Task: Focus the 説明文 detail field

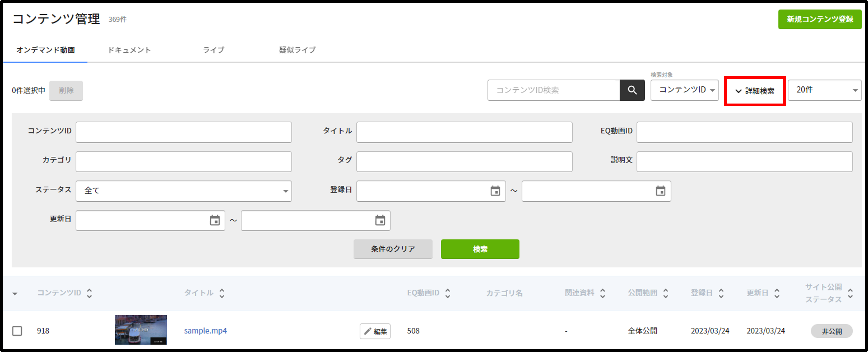Action: (x=745, y=162)
